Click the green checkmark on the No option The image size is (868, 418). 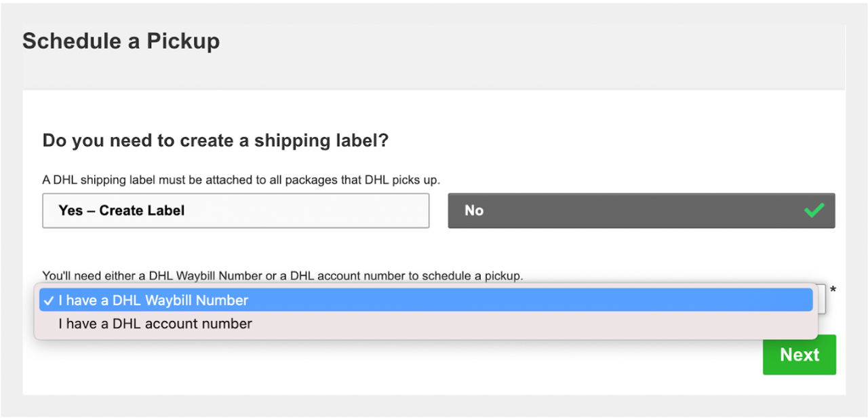pos(814,210)
